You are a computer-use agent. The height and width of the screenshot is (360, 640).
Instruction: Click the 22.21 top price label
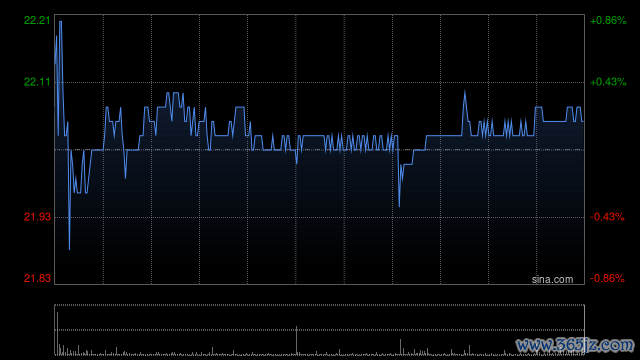point(37,20)
